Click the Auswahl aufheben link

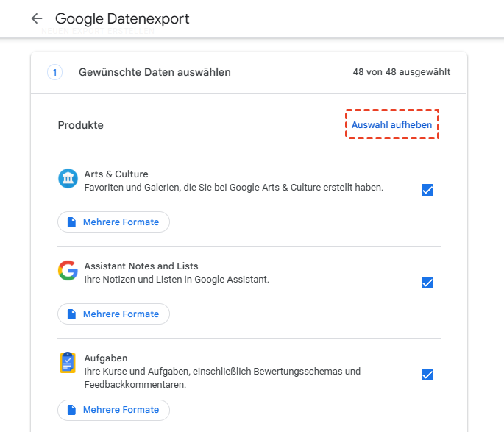tap(391, 125)
